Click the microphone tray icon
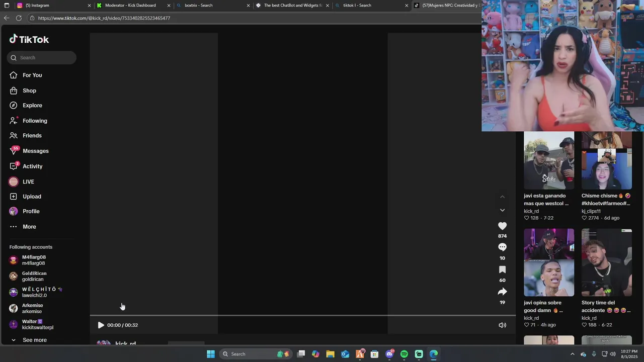The height and width of the screenshot is (362, 644). [594, 354]
